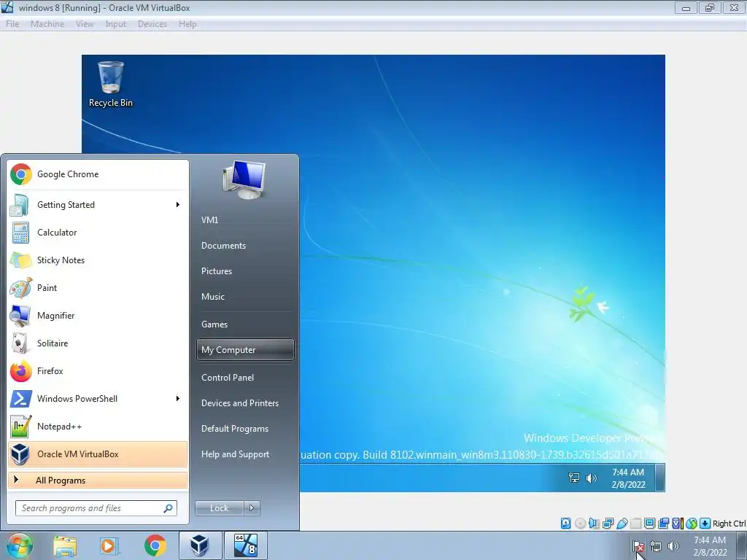Expand the Getting Started submenu arrow
The height and width of the screenshot is (560, 747).
pyautogui.click(x=178, y=205)
